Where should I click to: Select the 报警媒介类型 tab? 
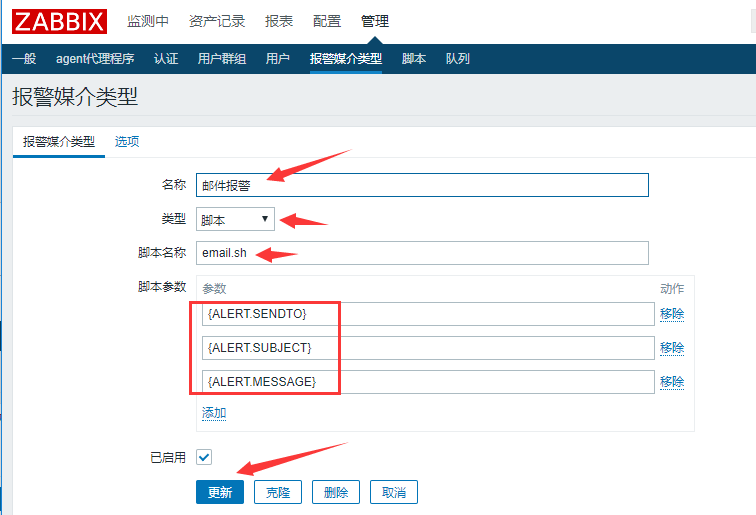click(x=59, y=142)
